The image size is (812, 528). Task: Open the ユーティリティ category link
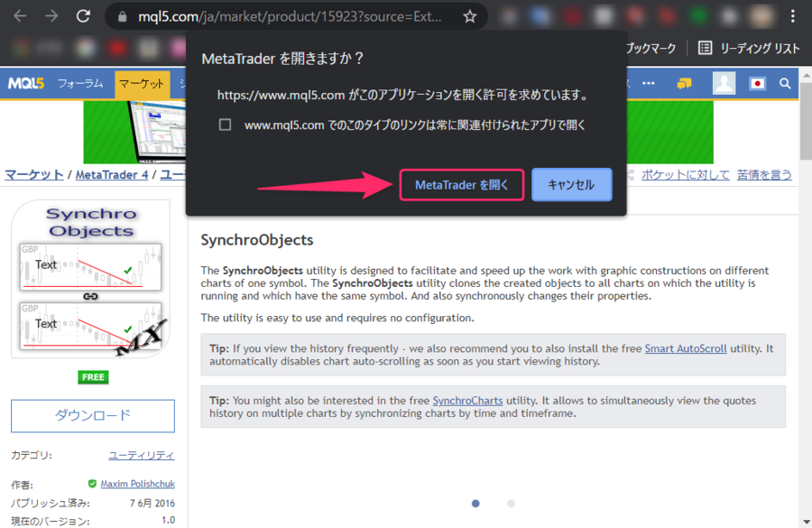[142, 456]
